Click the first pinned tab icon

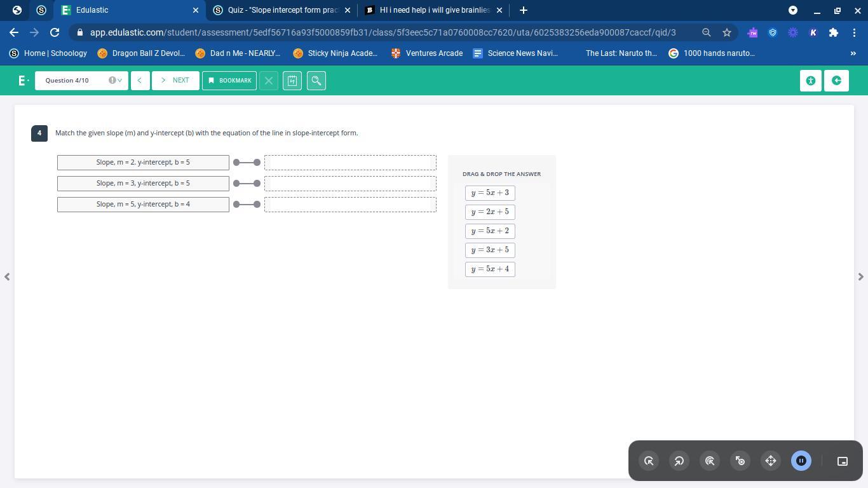point(17,10)
